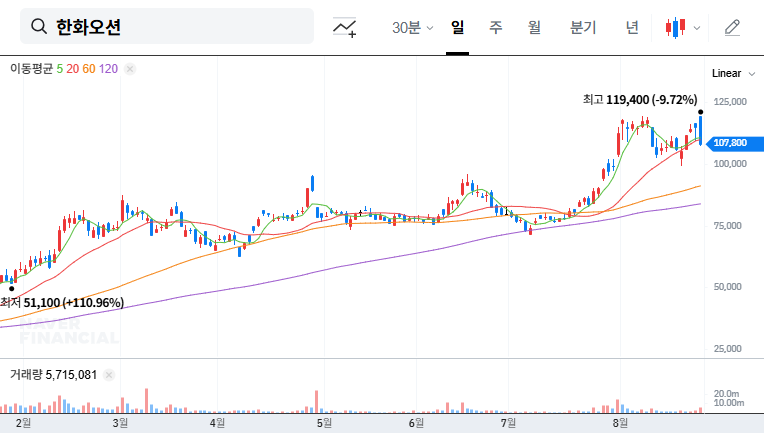Screen dimensions: 764x433
Task: Select the pencil drawing tool
Action: (x=732, y=28)
